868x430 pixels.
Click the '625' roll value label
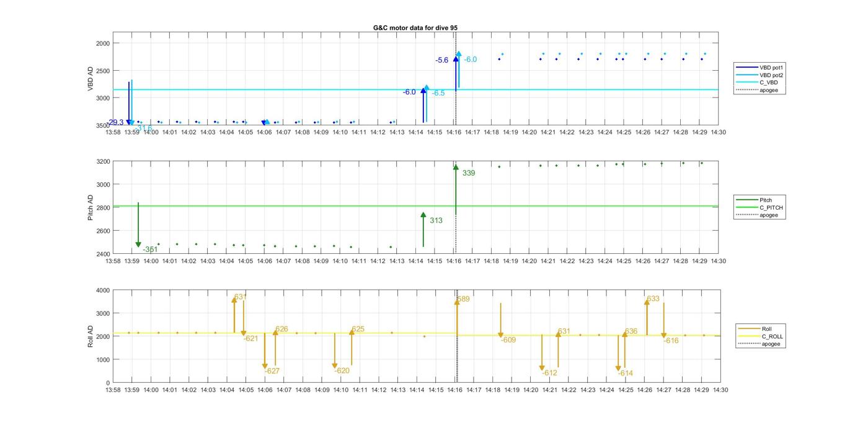pyautogui.click(x=358, y=329)
